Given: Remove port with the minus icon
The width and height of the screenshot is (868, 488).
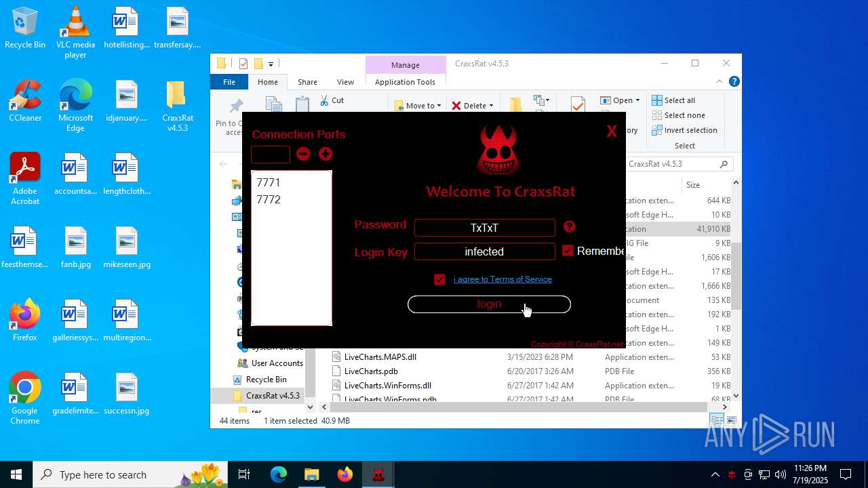Looking at the screenshot, I should pyautogui.click(x=303, y=154).
